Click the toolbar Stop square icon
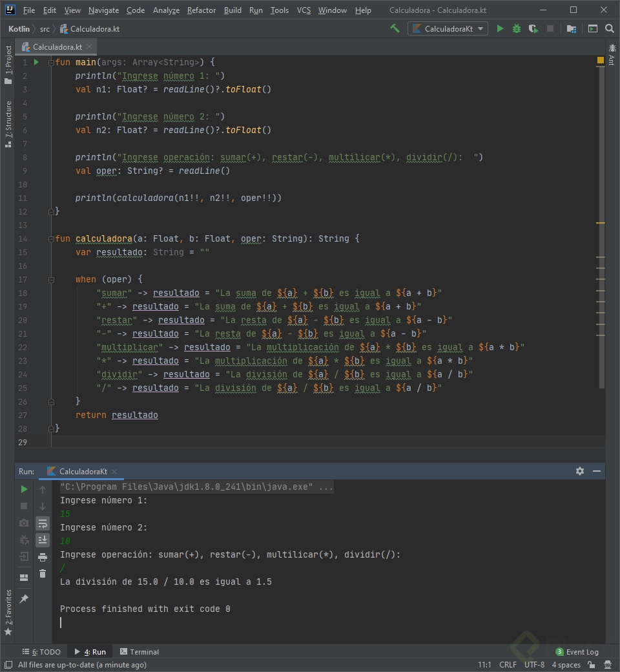Viewport: 620px width, 672px height. [550, 28]
